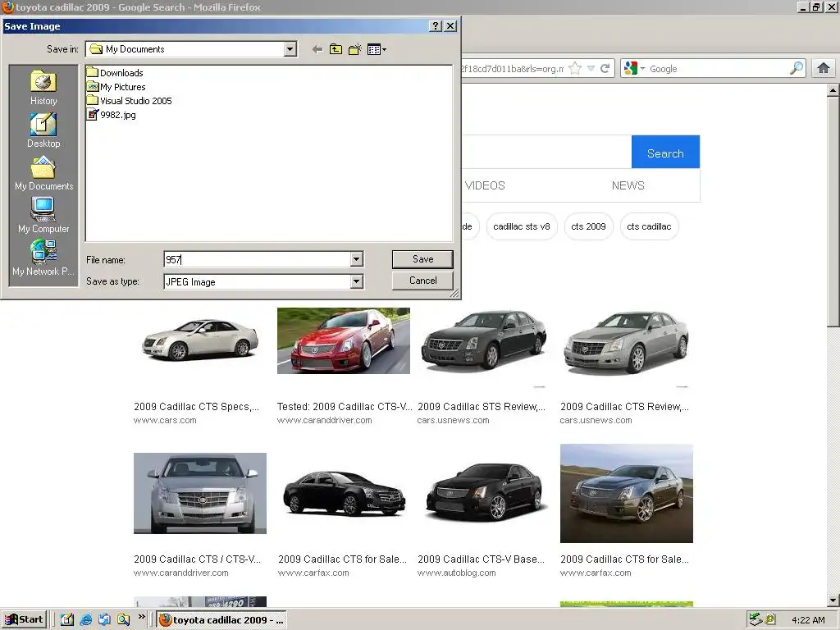Click the third quick launch icon after Internet Explorer

[x=104, y=620]
